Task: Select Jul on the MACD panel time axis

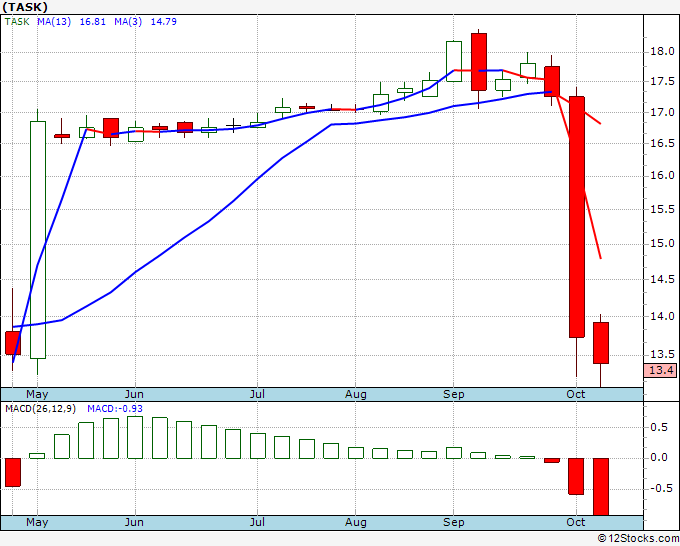Action: (257, 522)
